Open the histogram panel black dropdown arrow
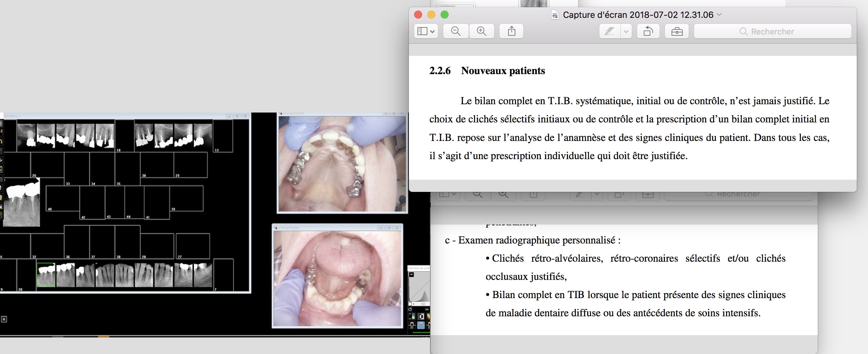The width and height of the screenshot is (868, 354). point(412,275)
